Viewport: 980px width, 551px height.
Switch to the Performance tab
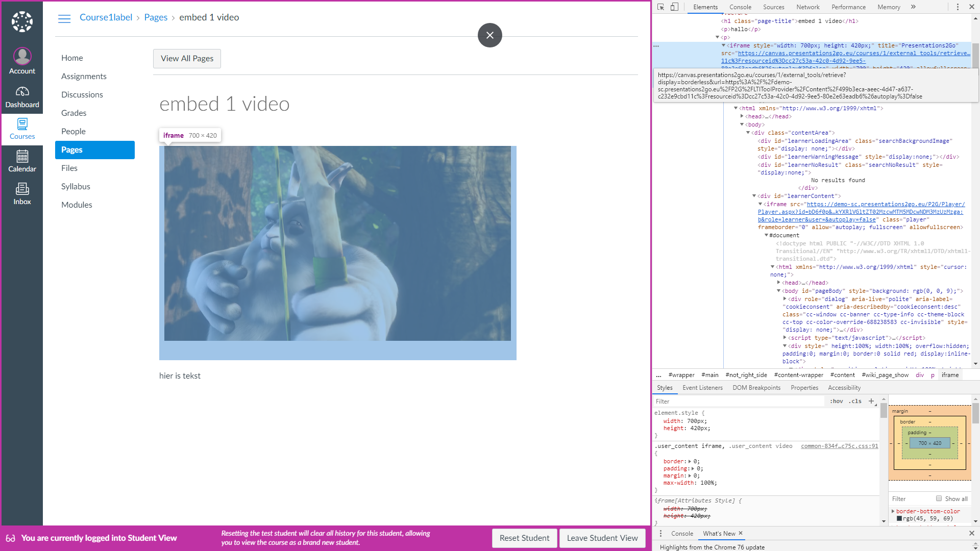pyautogui.click(x=848, y=7)
